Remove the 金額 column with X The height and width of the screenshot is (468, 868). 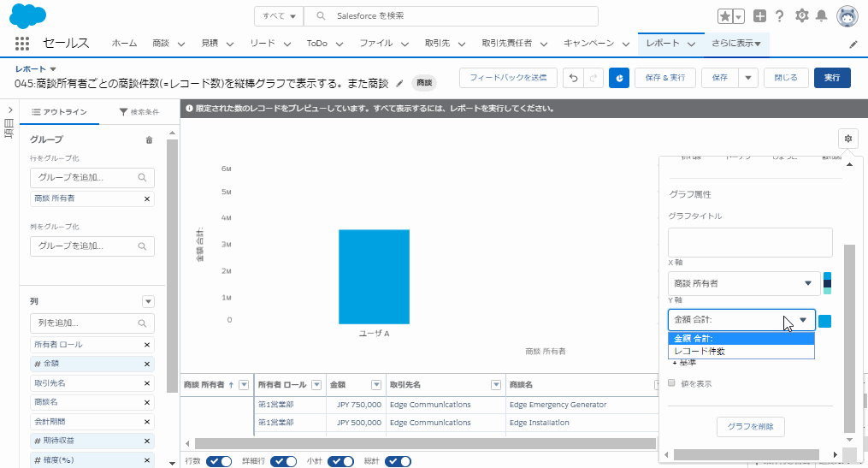[x=147, y=364]
